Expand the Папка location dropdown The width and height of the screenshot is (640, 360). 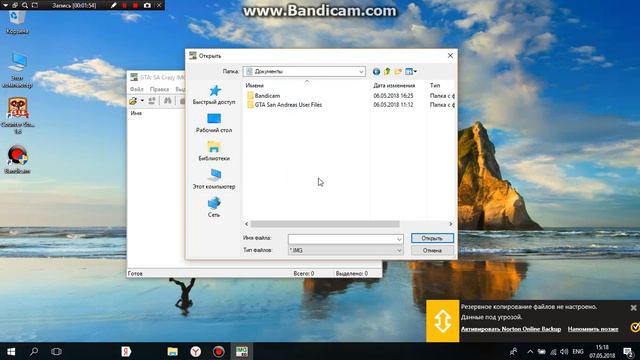point(361,71)
